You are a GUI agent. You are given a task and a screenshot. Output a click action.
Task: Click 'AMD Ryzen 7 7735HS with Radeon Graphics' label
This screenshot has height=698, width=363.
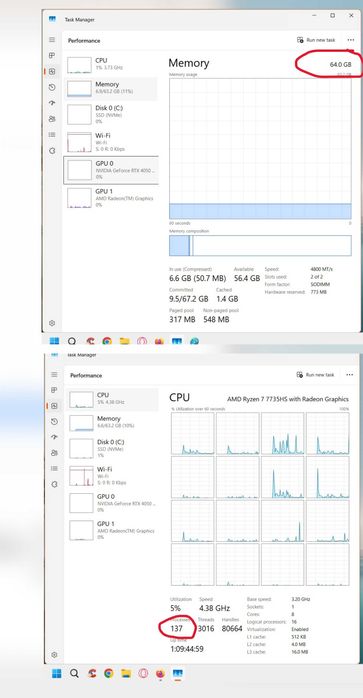tap(288, 399)
